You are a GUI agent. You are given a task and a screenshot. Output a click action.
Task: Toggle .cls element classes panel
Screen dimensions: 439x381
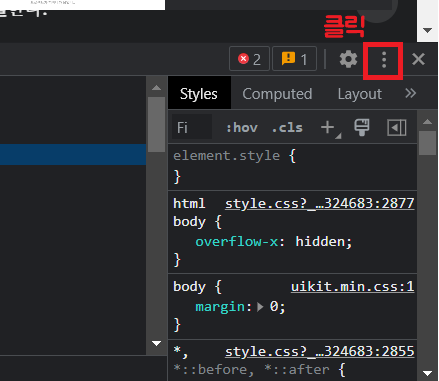287,128
